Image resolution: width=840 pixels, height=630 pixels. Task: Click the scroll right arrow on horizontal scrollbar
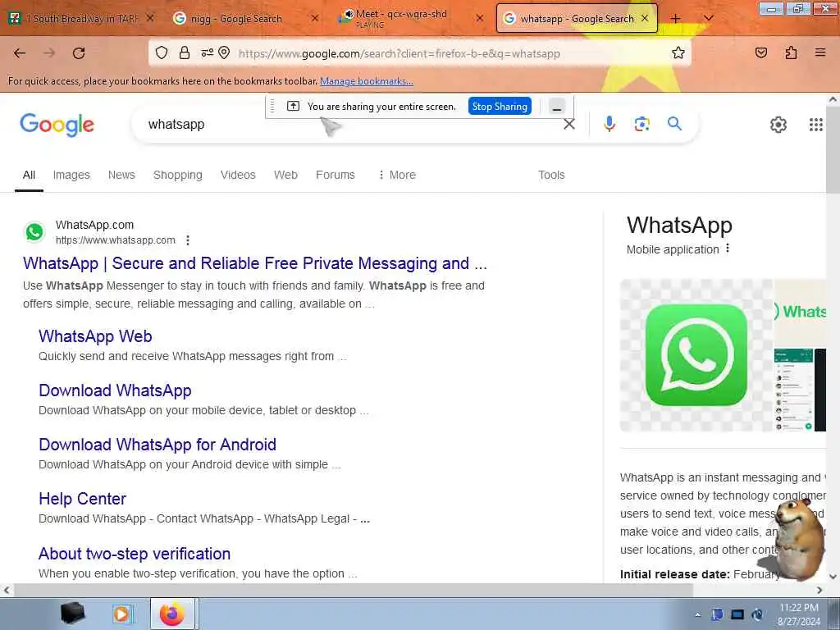[x=819, y=590]
